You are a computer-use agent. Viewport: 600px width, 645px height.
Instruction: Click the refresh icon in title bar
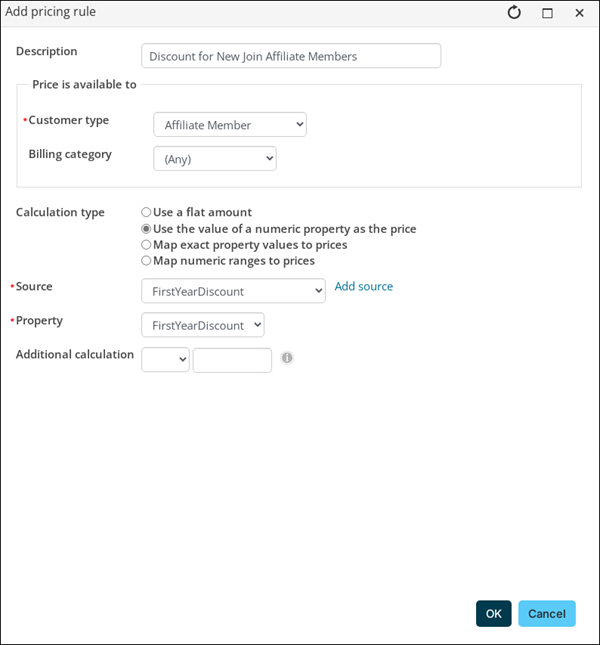(515, 13)
